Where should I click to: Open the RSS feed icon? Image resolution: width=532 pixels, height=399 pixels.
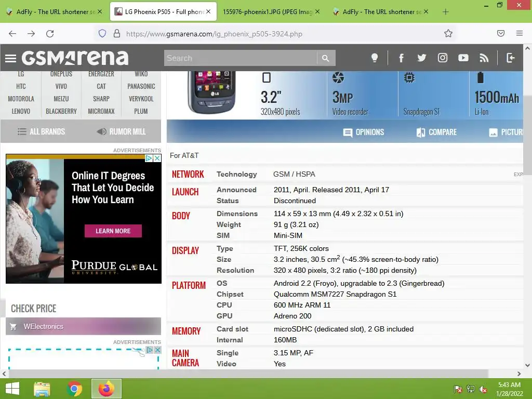tap(484, 58)
